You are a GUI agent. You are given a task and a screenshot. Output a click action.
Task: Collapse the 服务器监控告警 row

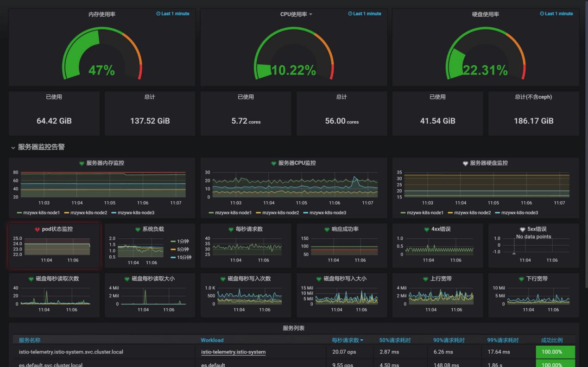coord(13,148)
